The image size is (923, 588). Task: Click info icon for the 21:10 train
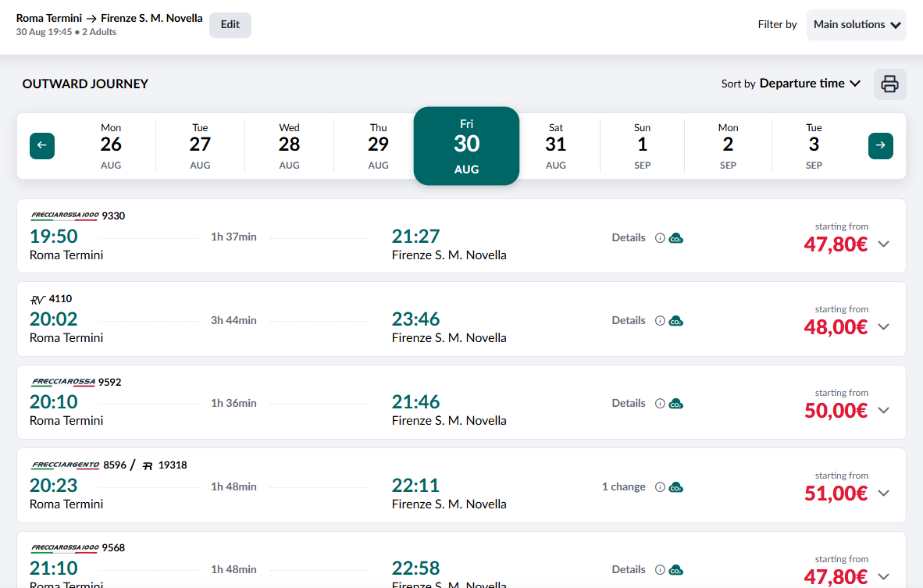point(660,570)
